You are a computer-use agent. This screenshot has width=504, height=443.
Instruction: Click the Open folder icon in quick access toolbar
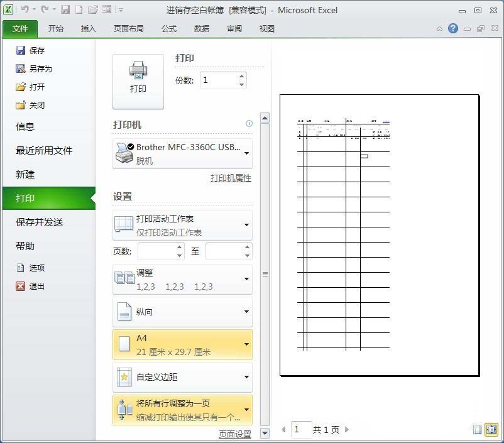(x=93, y=9)
